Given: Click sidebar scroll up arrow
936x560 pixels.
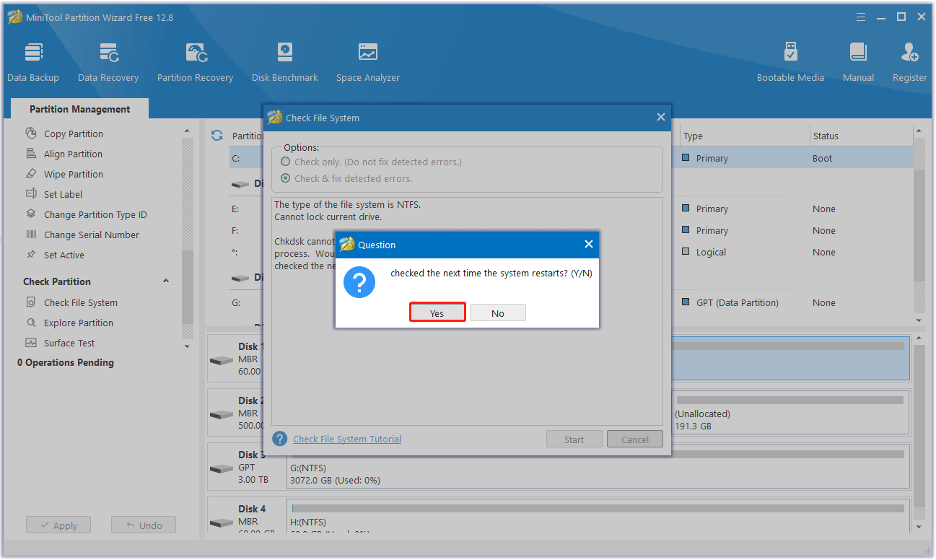Looking at the screenshot, I should click(x=187, y=131).
